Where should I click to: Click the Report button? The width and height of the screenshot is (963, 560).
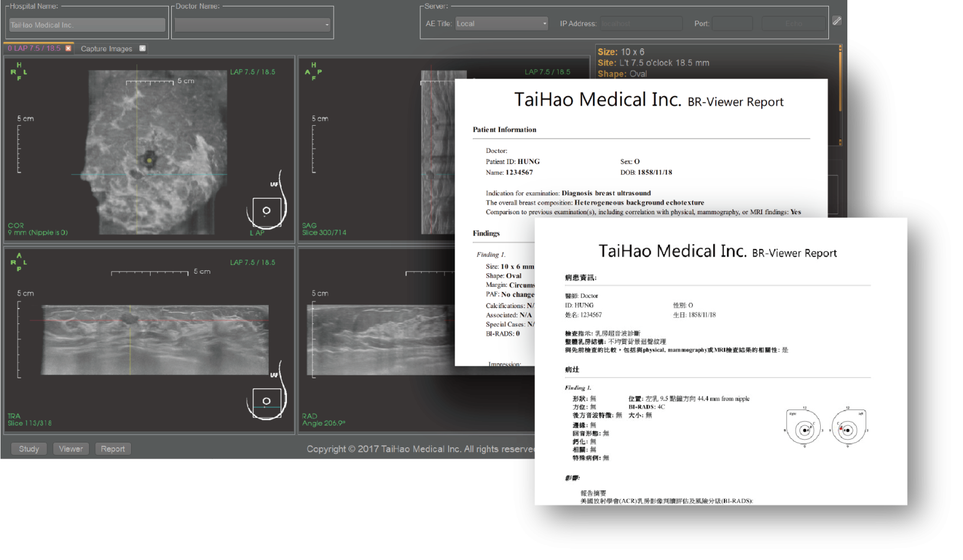click(113, 449)
